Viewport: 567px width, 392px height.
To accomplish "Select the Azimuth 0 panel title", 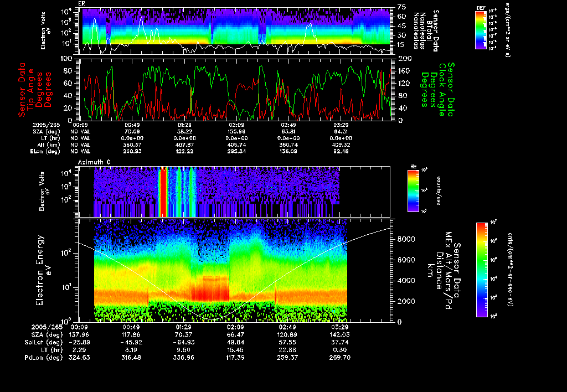I will [94, 162].
